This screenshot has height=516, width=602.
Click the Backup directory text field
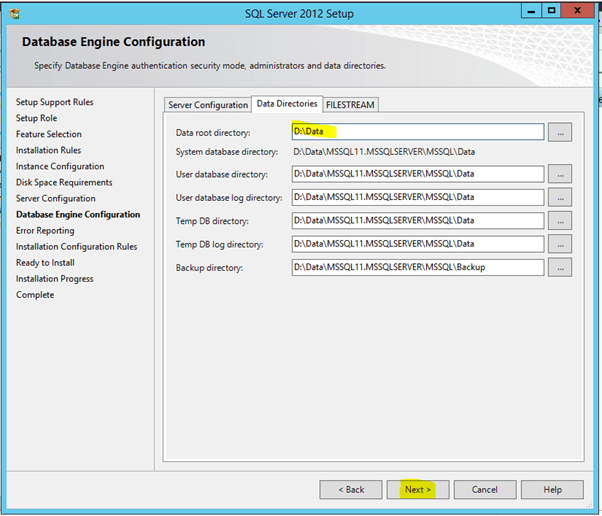tap(417, 267)
